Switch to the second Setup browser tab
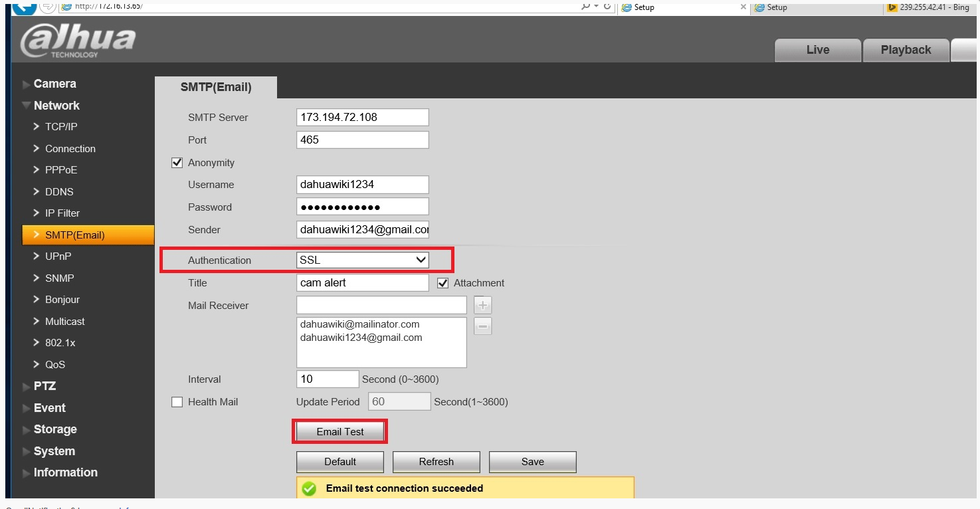This screenshot has width=980, height=509. tap(816, 7)
